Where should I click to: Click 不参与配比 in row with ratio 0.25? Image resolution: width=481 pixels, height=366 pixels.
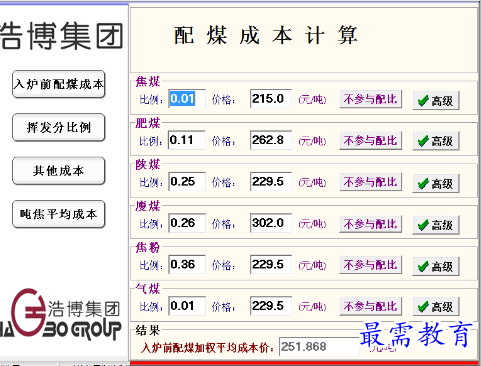(x=370, y=182)
